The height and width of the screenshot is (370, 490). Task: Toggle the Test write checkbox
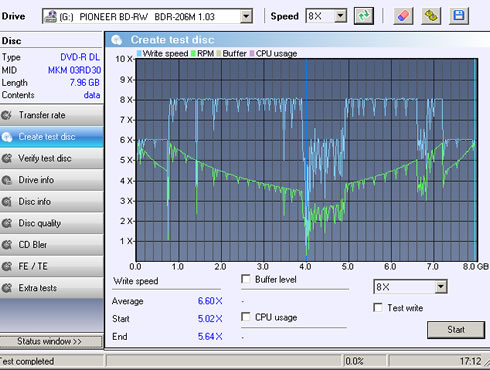click(378, 307)
